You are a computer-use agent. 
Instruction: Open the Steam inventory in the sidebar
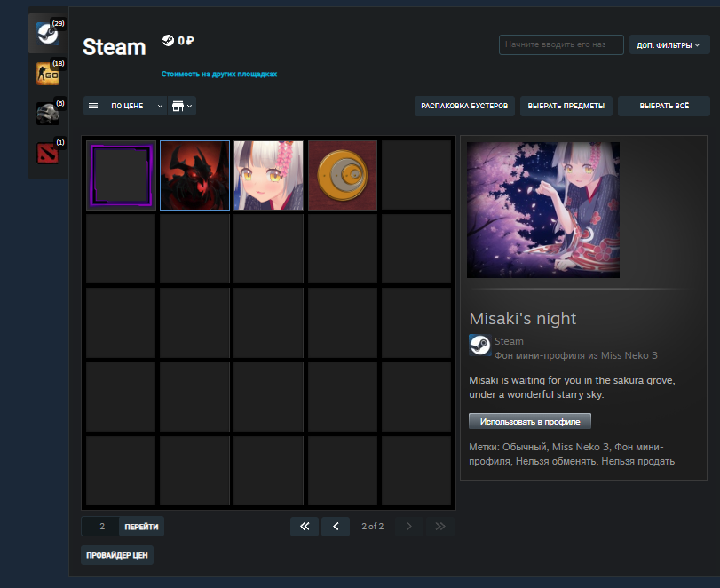click(x=47, y=34)
